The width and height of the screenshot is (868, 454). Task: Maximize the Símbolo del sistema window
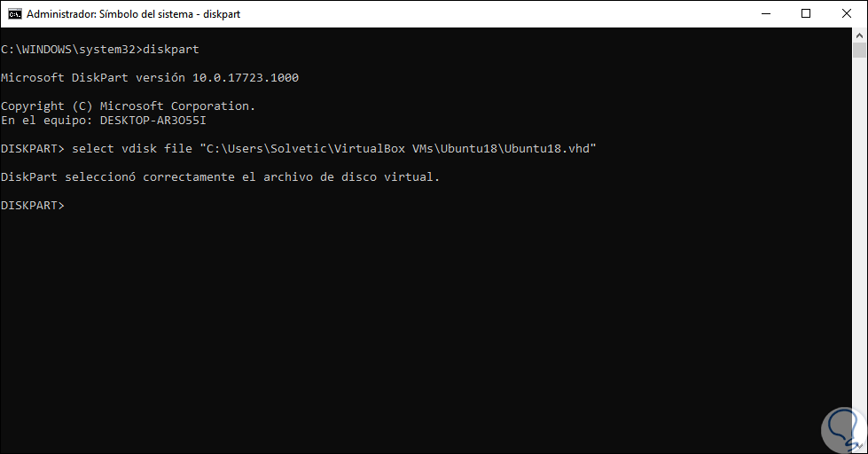coord(806,14)
